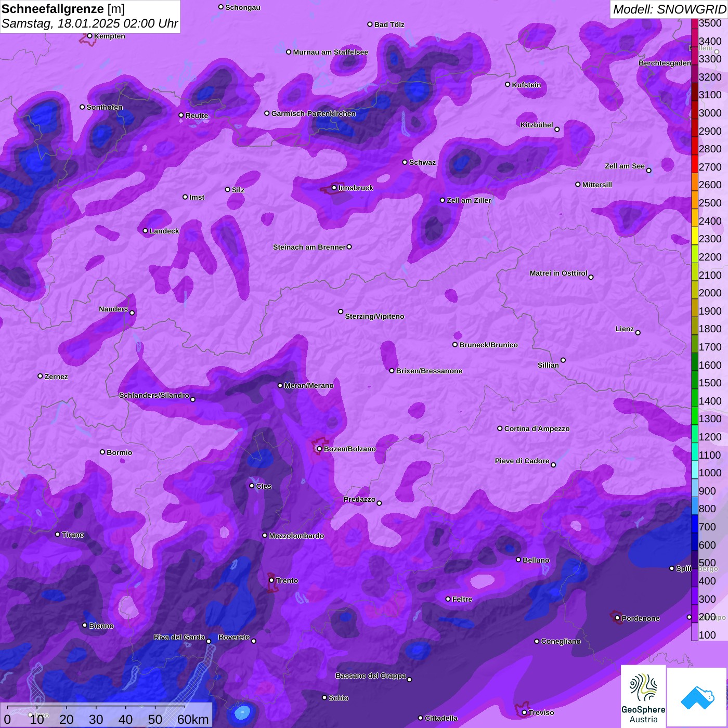
Task: Click the Bozen/Bolzano city marker
Action: click(x=320, y=449)
